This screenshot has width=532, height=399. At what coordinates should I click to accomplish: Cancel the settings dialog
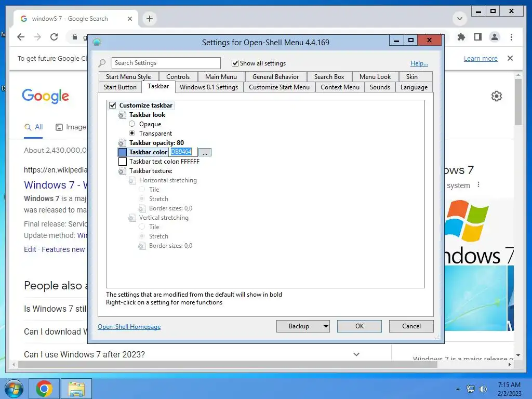click(411, 326)
